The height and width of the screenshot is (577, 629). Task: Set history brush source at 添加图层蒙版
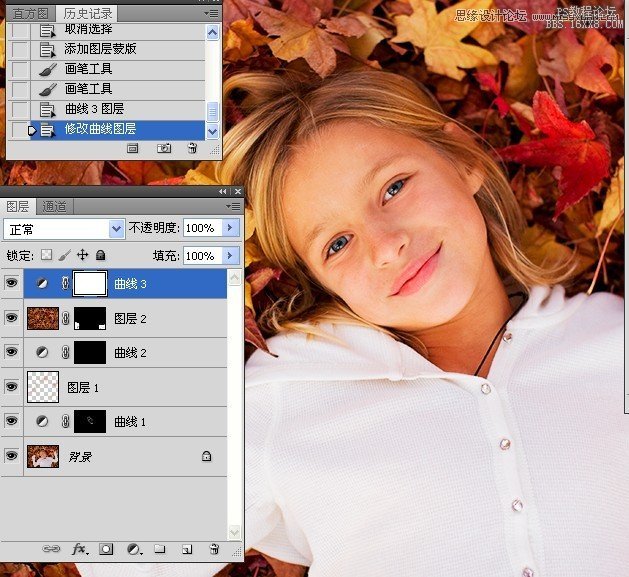pos(19,50)
